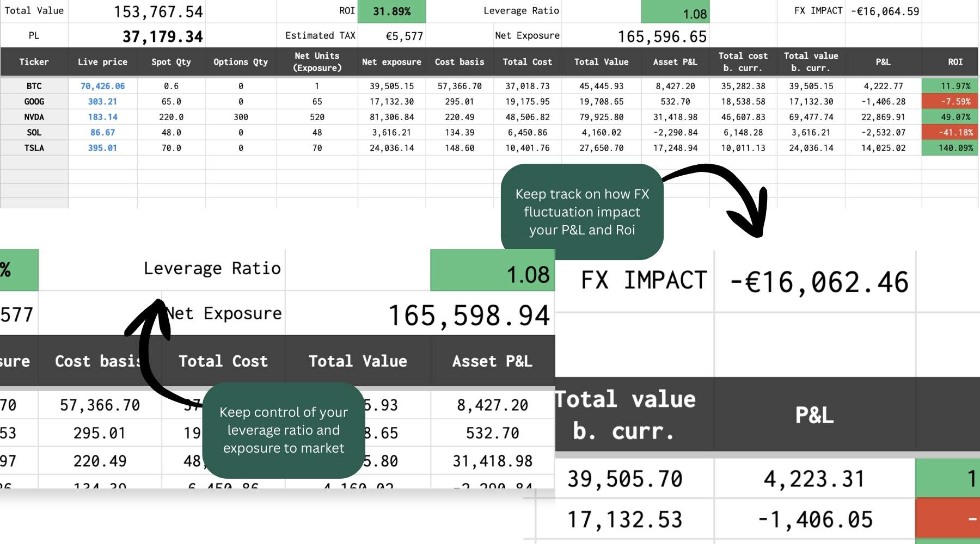Click the NVDA Options Qty value 300
Image resolution: width=980 pixels, height=544 pixels.
(240, 117)
